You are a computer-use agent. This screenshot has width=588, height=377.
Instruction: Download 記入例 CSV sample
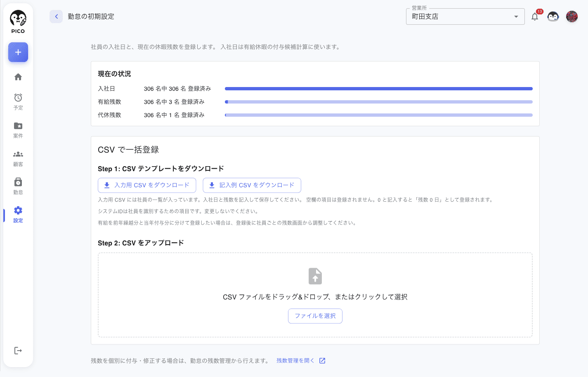[252, 185]
